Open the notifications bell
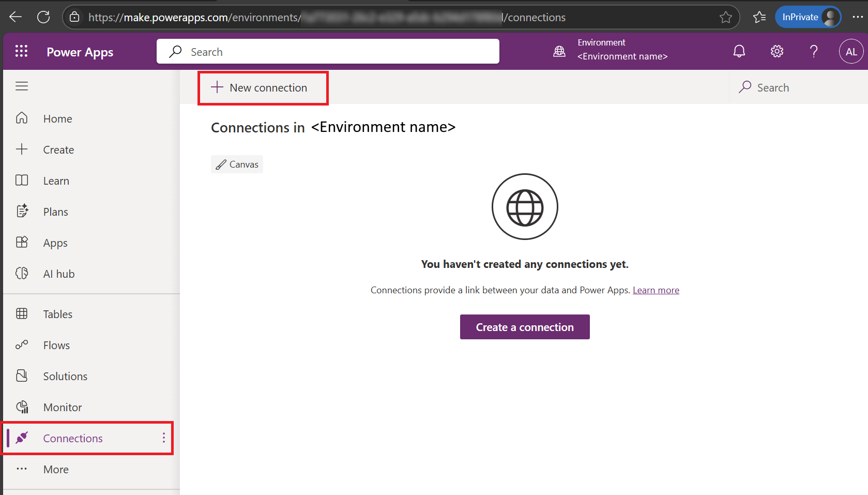The height and width of the screenshot is (495, 868). [739, 51]
